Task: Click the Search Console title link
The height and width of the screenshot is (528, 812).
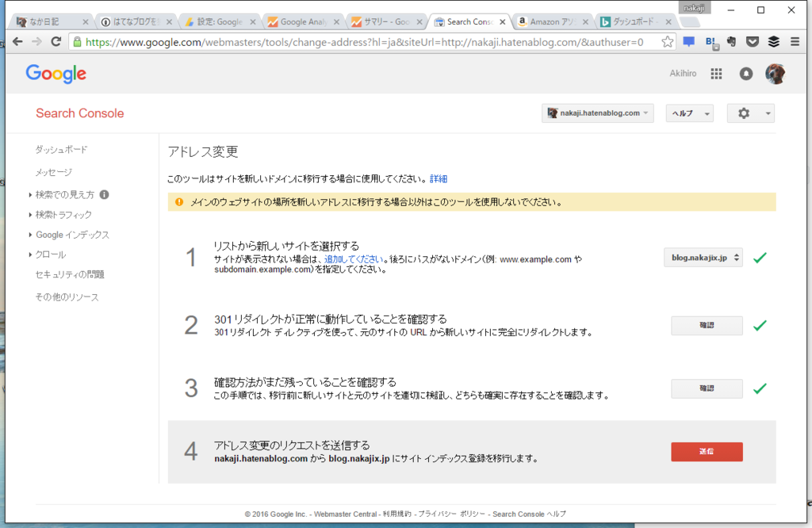Action: click(80, 113)
